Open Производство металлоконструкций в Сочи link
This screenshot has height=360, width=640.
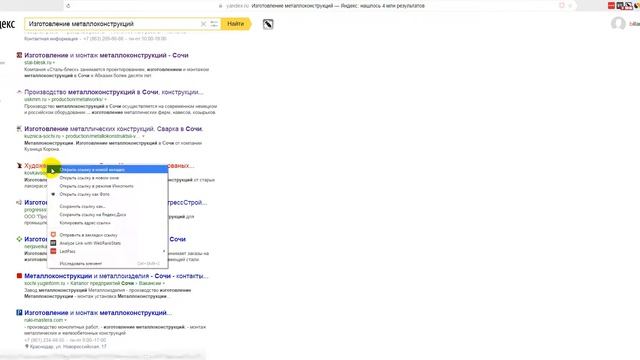113,92
